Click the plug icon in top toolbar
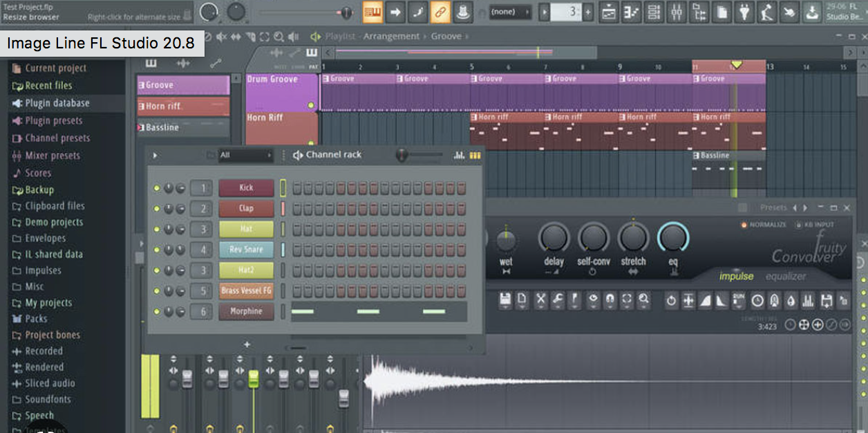868x433 pixels. click(744, 12)
